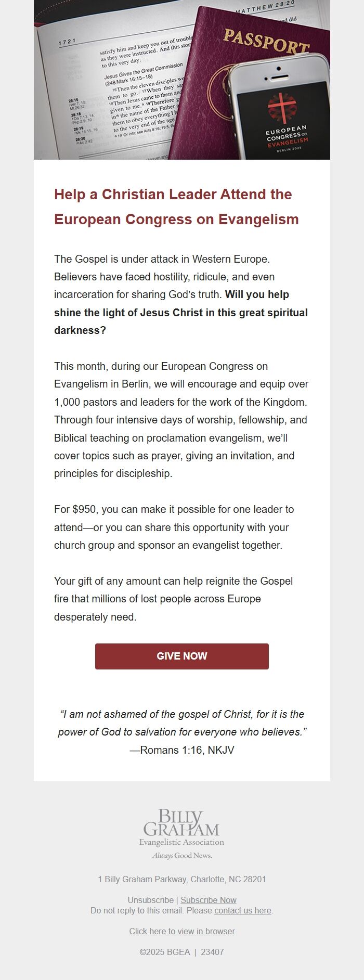
Task: Click the 'Matthew 28:20' page header
Action: [x=265, y=7]
